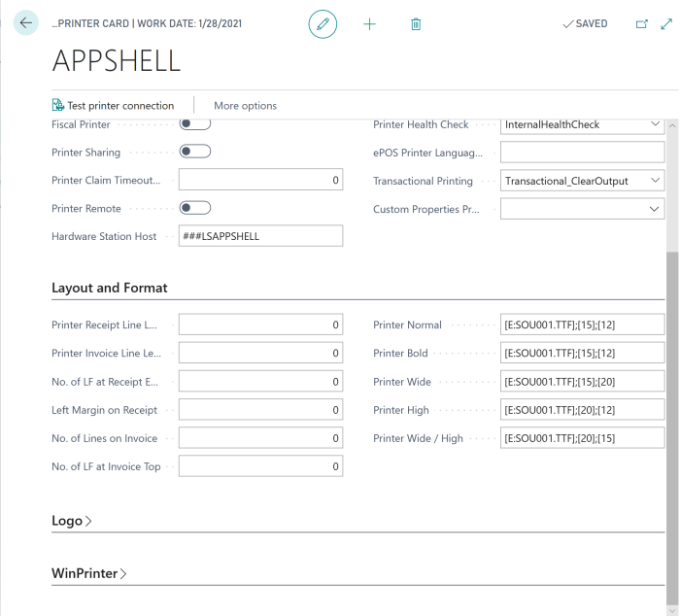This screenshot has width=680, height=616.
Task: Click the expand to full-screen arrows icon
Action: point(665,24)
